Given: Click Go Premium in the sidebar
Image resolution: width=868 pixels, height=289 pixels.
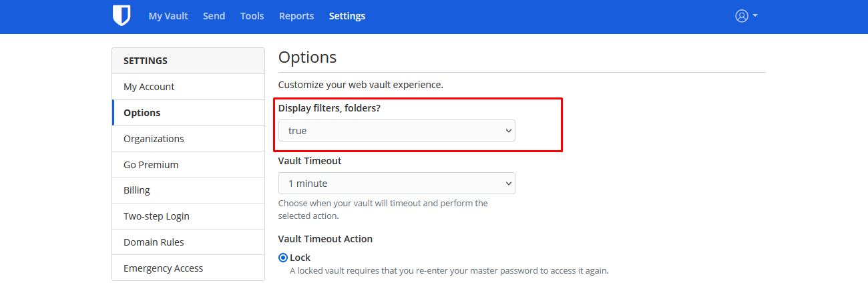Looking at the screenshot, I should pyautogui.click(x=151, y=165).
